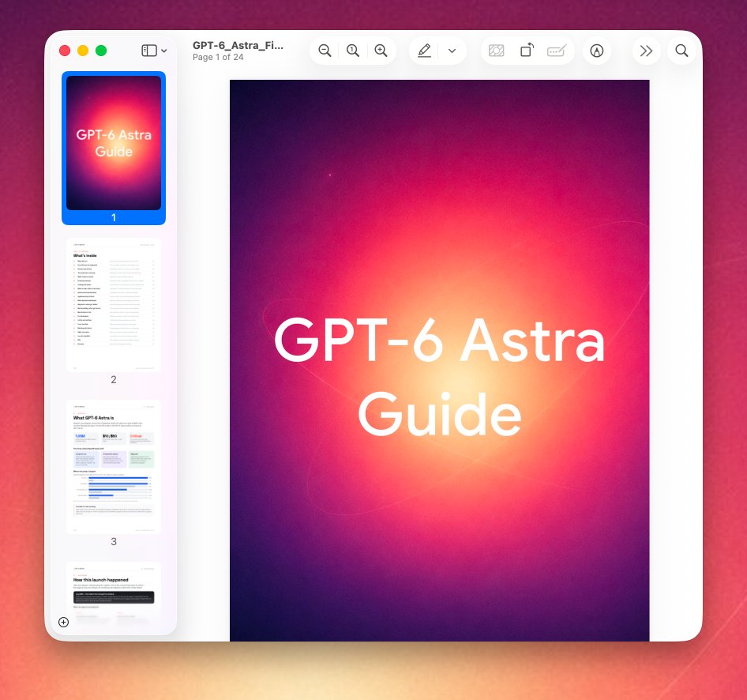Image resolution: width=747 pixels, height=700 pixels.
Task: Select the Highlight pen tool
Action: (x=424, y=51)
